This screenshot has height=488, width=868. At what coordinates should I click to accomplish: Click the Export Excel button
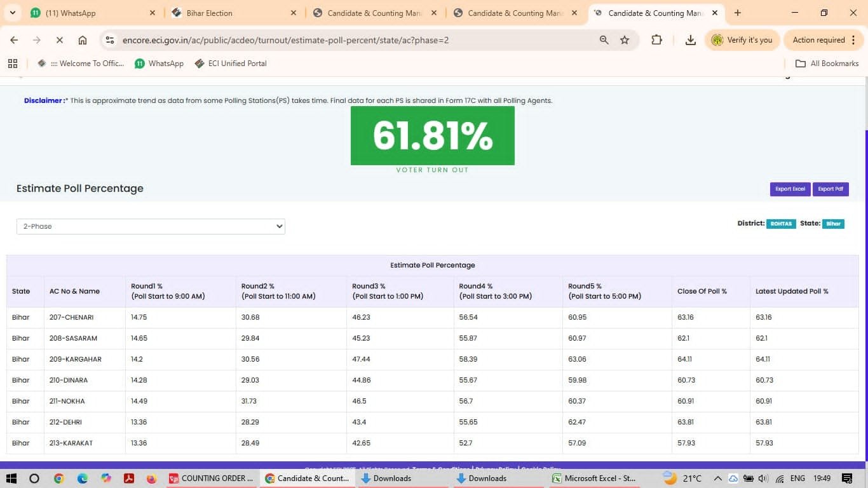click(790, 189)
